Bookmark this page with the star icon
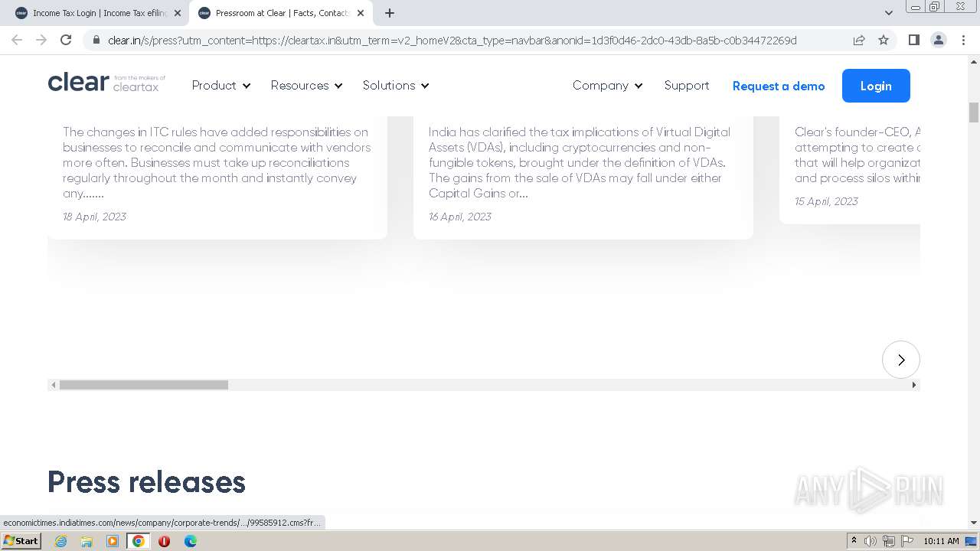The image size is (980, 551). [x=884, y=40]
